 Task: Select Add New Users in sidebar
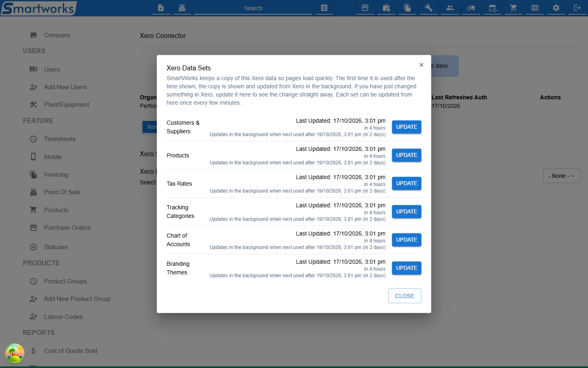[x=65, y=87]
